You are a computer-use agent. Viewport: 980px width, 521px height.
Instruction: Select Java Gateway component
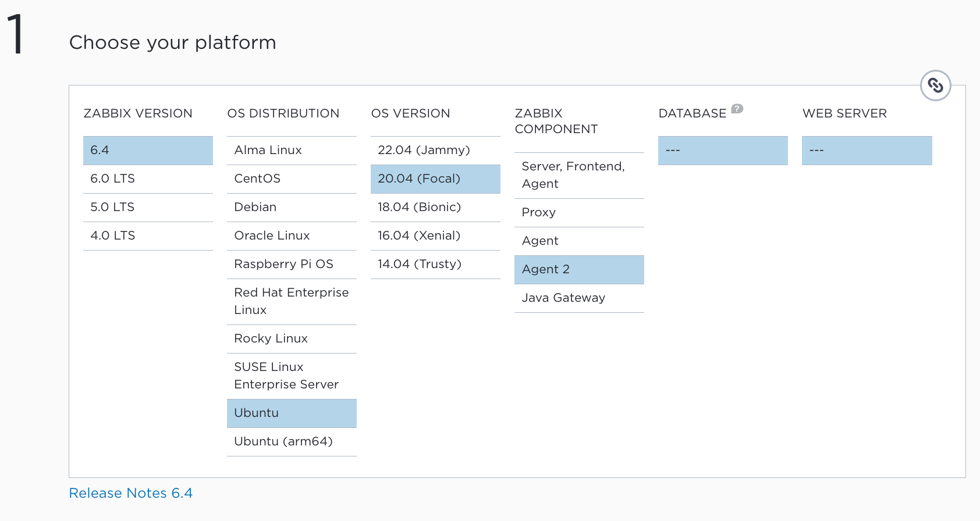pos(578,298)
